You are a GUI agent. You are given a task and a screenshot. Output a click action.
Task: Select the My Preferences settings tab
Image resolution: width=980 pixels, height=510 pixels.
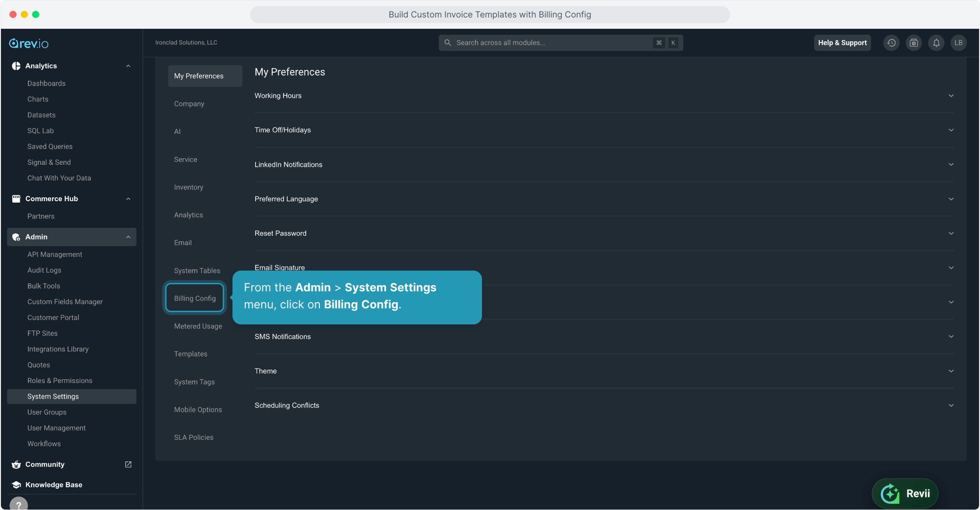[205, 76]
